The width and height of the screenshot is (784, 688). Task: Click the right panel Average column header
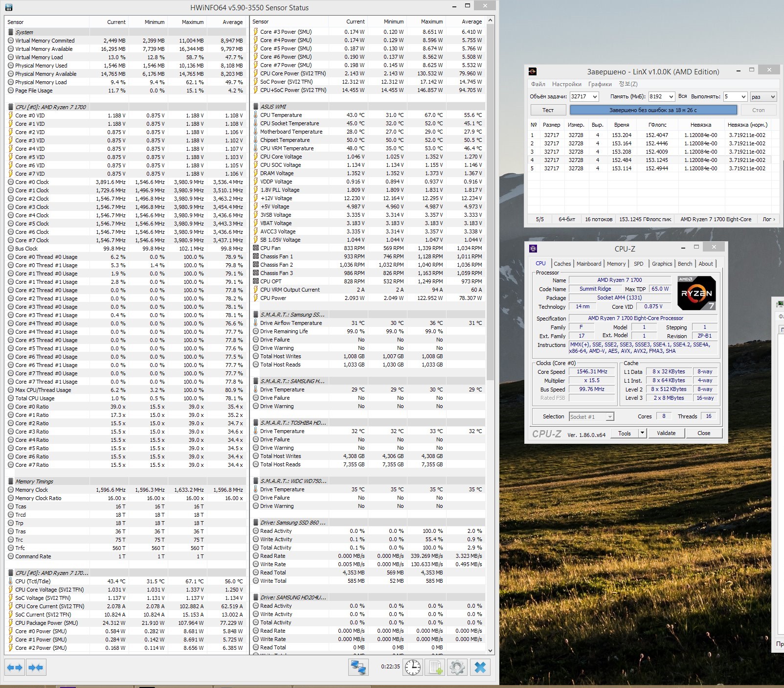coord(465,22)
